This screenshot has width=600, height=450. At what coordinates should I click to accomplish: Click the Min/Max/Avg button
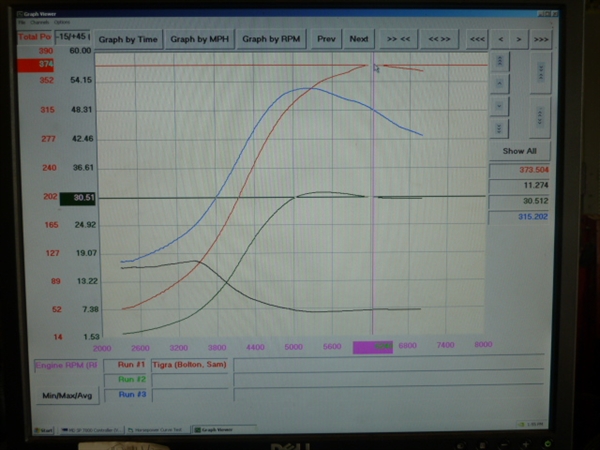[x=67, y=395]
